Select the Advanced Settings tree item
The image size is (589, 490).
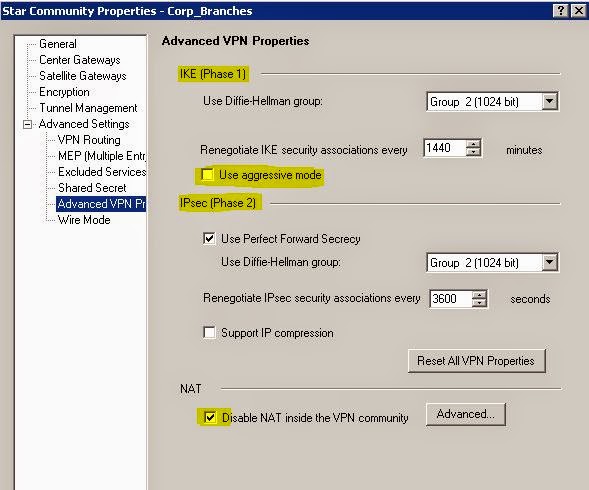pyautogui.click(x=84, y=124)
